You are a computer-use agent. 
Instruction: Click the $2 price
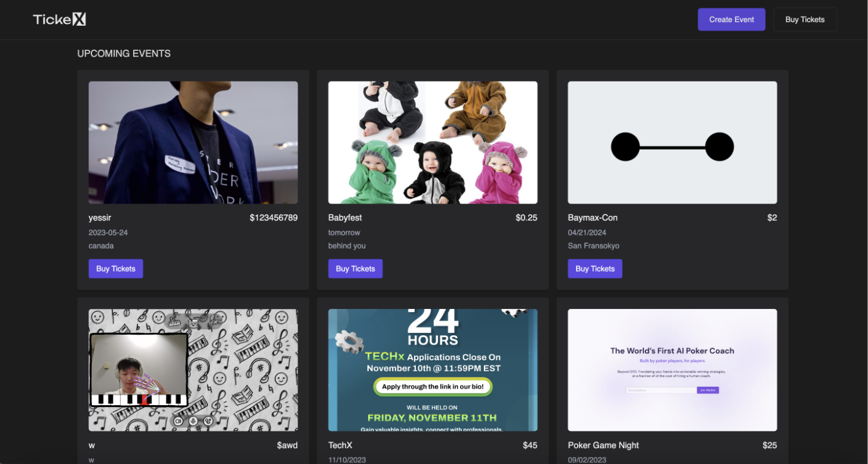[772, 218]
